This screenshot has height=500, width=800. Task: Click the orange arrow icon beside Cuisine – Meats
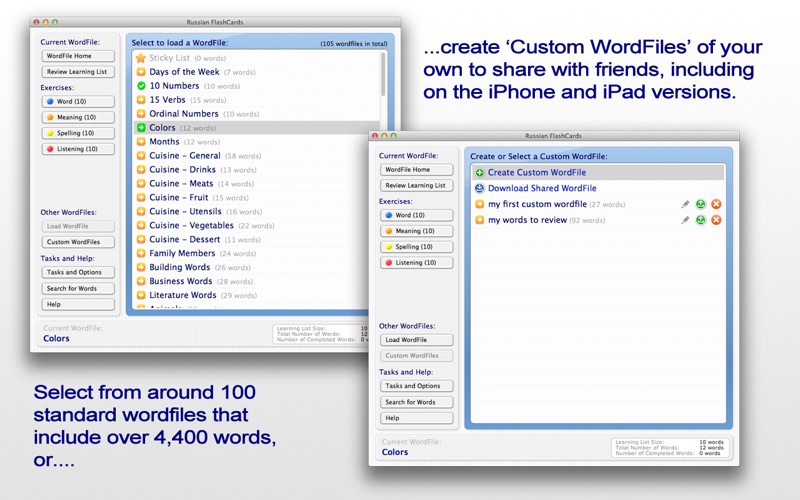point(141,183)
